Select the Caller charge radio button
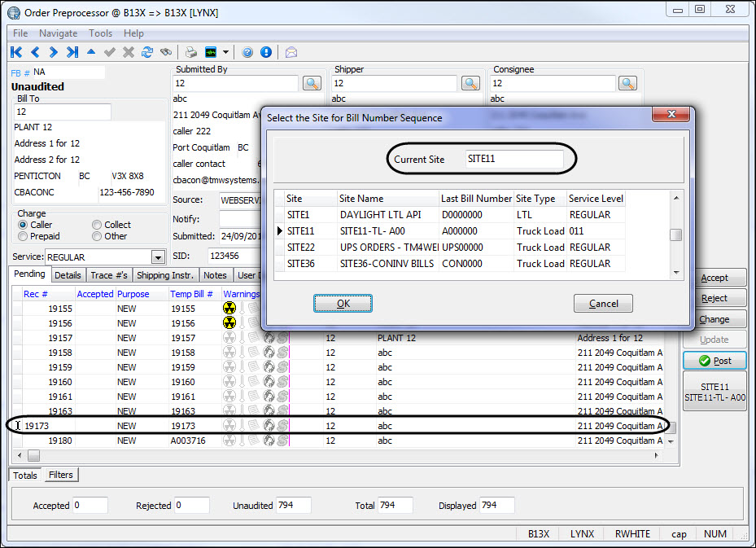The height and width of the screenshot is (548, 756). point(24,225)
